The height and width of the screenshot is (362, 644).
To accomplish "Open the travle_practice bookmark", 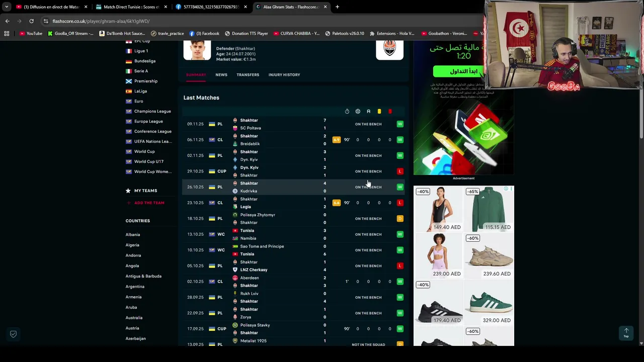I will [x=167, y=34].
